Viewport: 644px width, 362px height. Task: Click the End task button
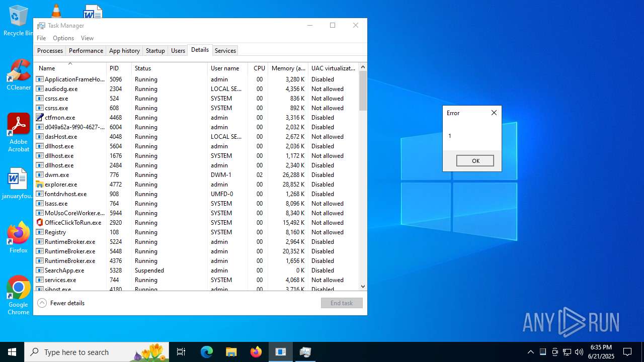click(x=342, y=303)
